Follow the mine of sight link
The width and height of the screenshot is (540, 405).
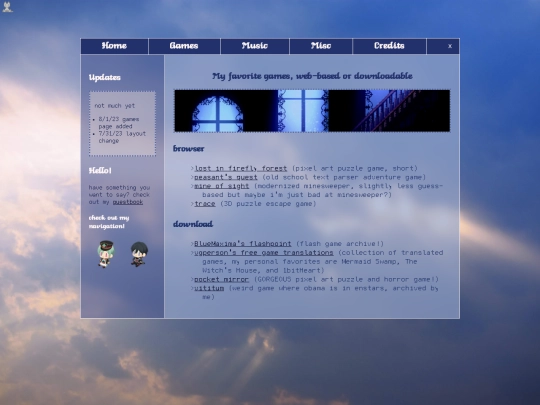(x=221, y=186)
